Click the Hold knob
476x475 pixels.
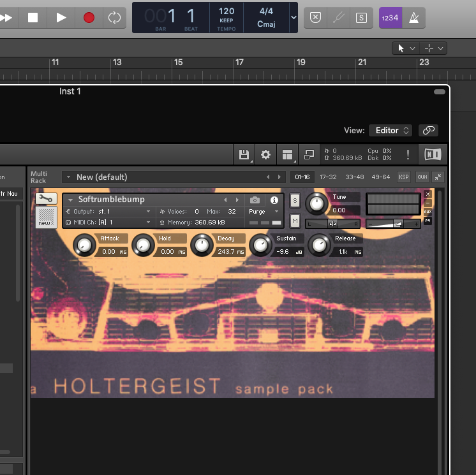pyautogui.click(x=143, y=245)
